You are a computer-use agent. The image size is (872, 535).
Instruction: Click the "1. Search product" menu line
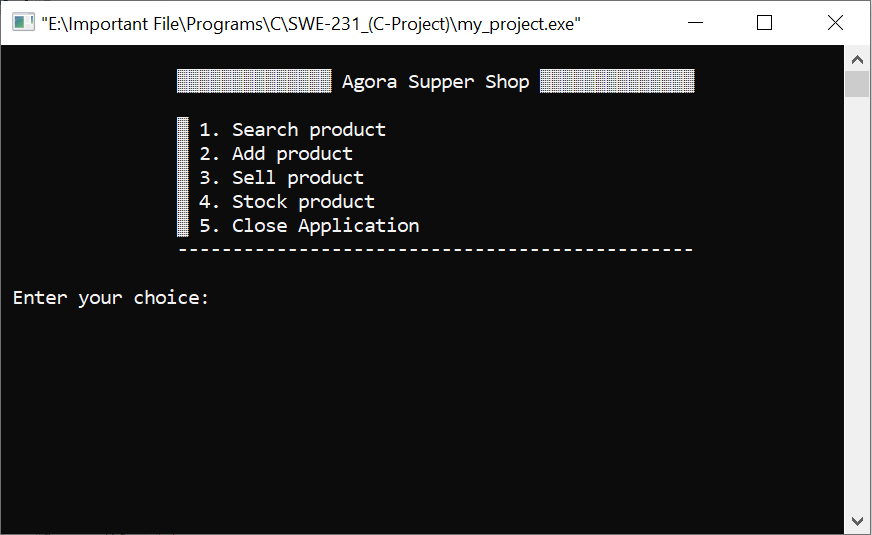(292, 130)
